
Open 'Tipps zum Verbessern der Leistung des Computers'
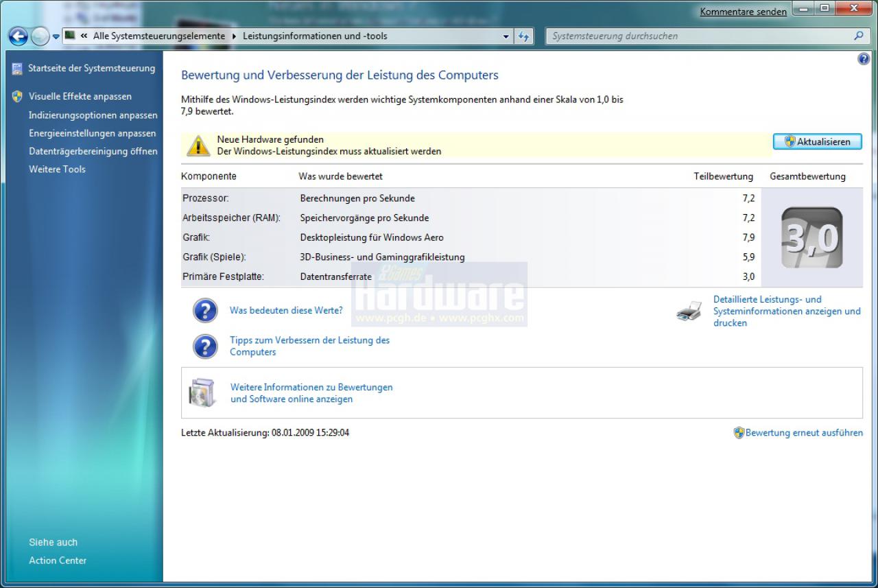[309, 346]
